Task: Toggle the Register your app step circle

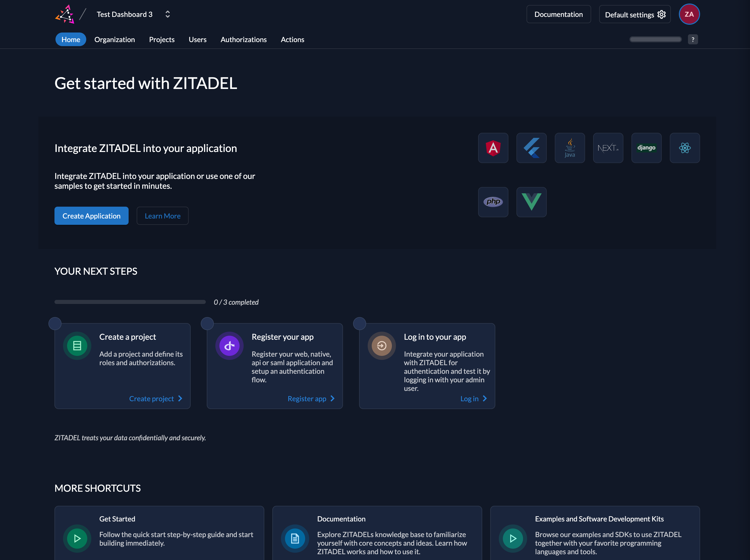Action: 207,324
